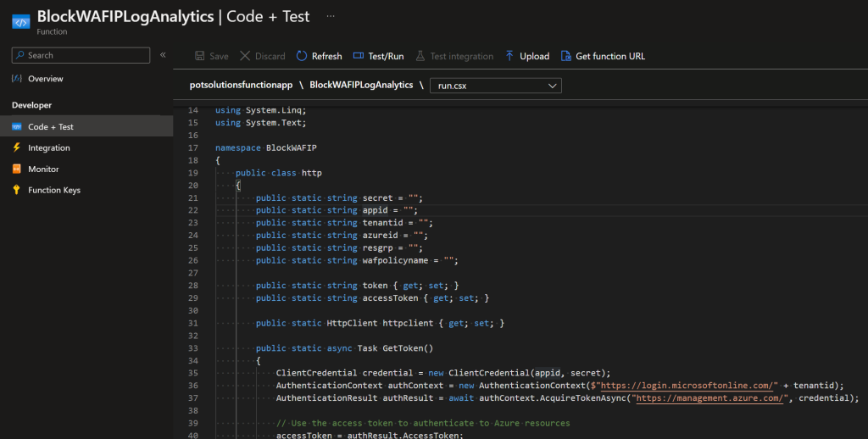Click the Azure Function icon beside the title

pos(19,21)
